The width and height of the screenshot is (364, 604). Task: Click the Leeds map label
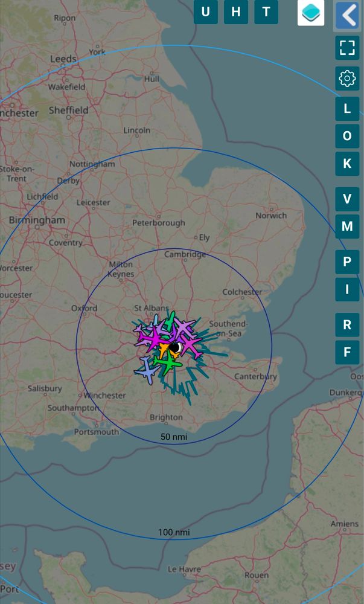point(63,59)
